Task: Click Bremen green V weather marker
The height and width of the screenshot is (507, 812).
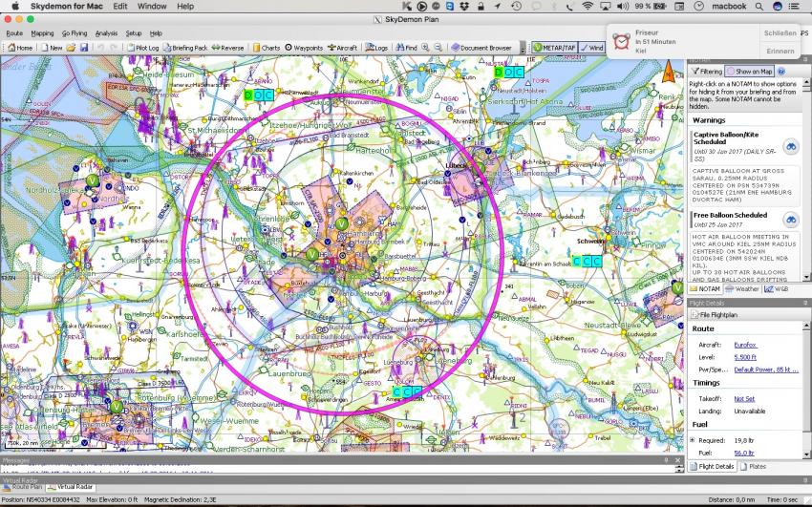Action: point(116,407)
